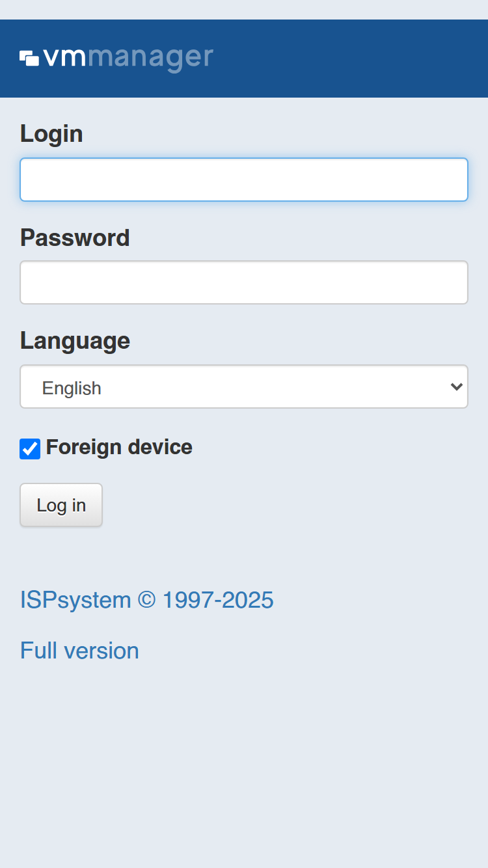The width and height of the screenshot is (488, 868).
Task: Click the vmmanager brand name text
Action: coord(128,58)
